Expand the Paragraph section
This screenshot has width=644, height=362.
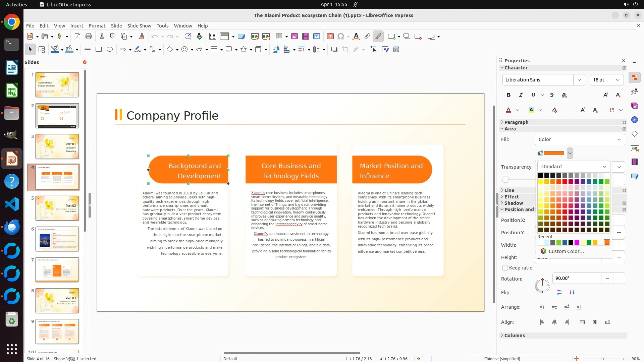tap(516, 122)
